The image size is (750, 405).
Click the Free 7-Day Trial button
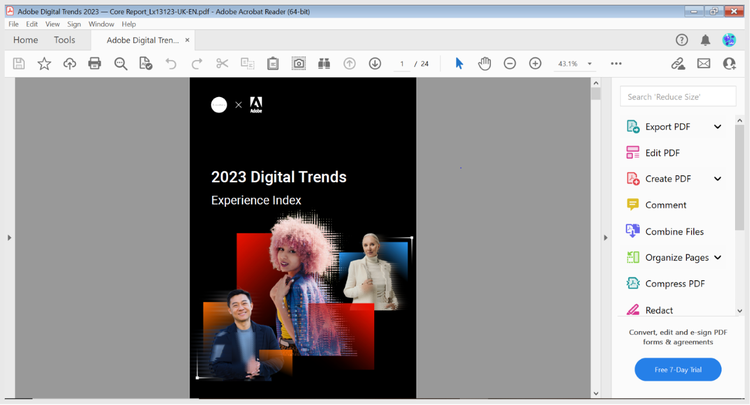(x=677, y=370)
